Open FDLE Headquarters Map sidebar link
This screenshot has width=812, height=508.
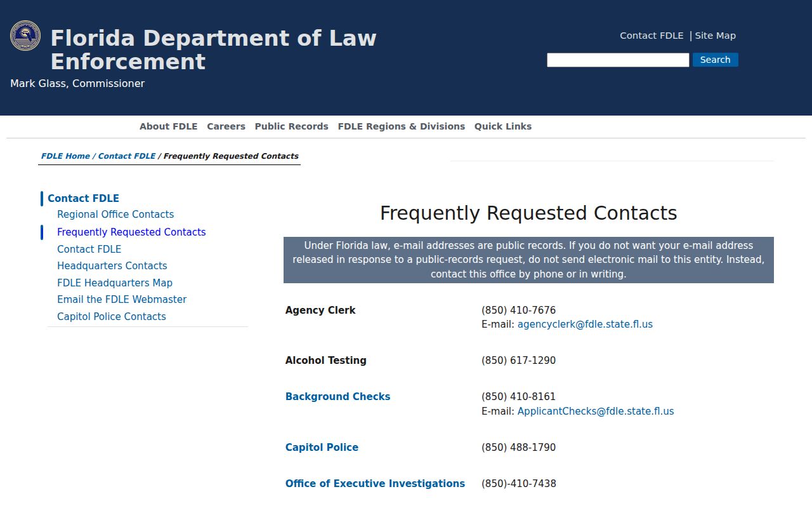pos(115,283)
